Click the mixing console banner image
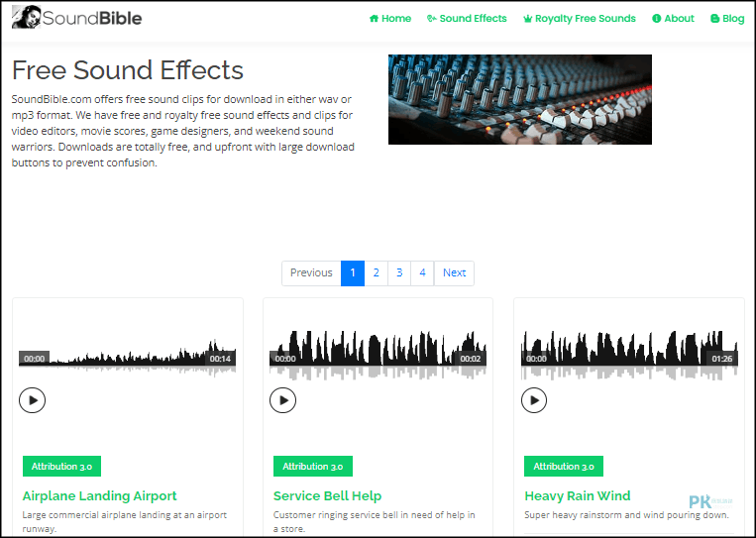 pos(520,99)
